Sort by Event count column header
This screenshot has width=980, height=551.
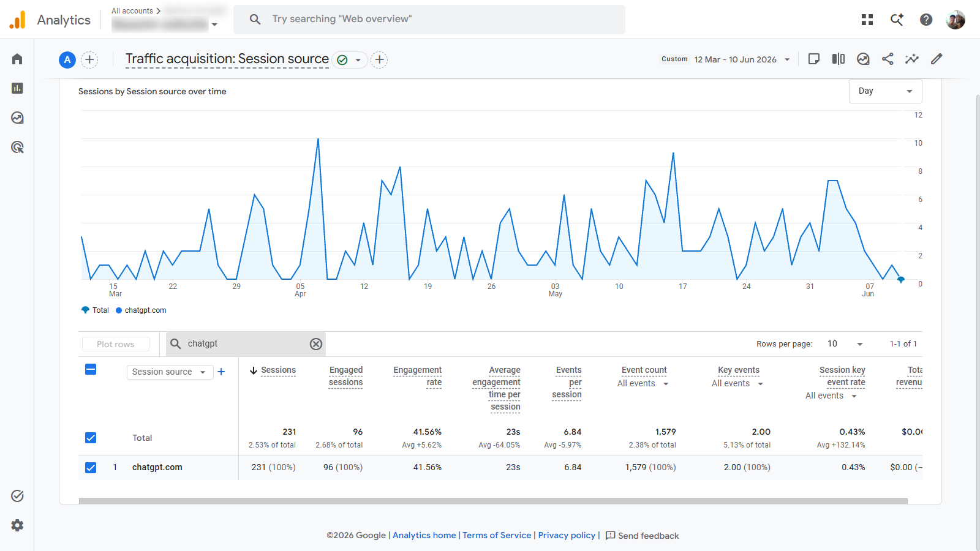point(644,370)
